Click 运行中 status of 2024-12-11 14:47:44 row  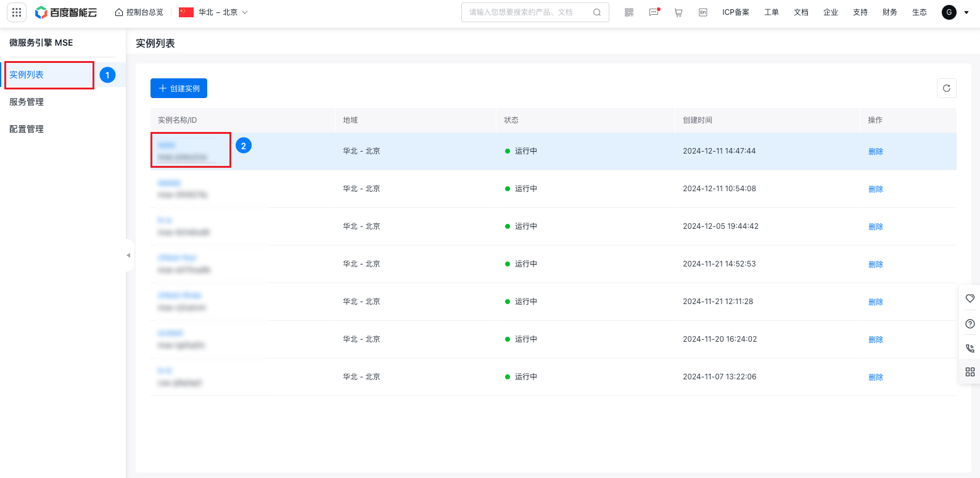click(x=521, y=151)
